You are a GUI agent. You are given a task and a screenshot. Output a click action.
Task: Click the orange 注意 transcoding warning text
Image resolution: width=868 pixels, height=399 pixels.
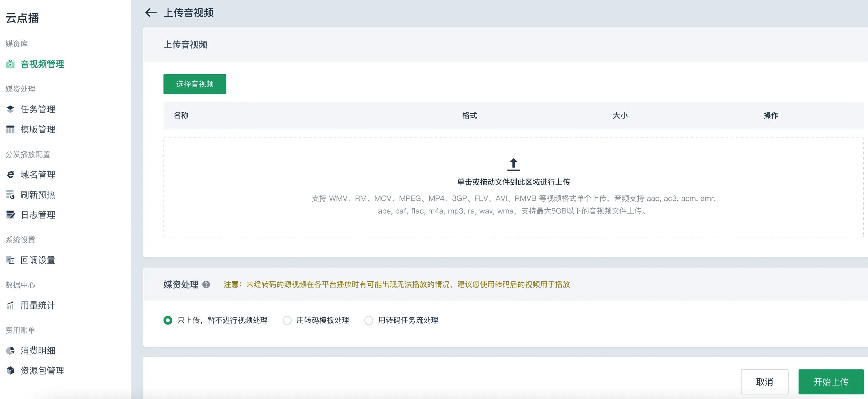point(396,285)
